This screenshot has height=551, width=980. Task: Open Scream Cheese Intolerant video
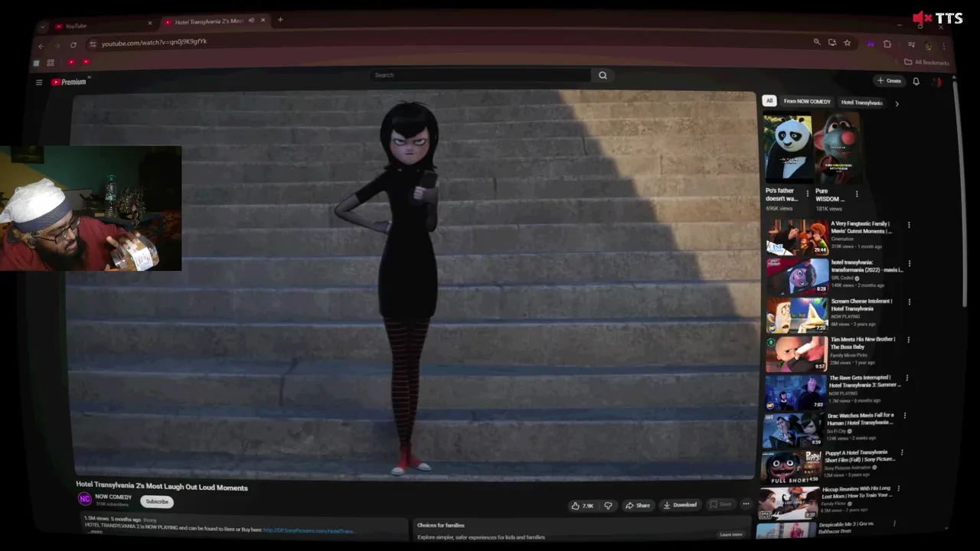point(796,315)
